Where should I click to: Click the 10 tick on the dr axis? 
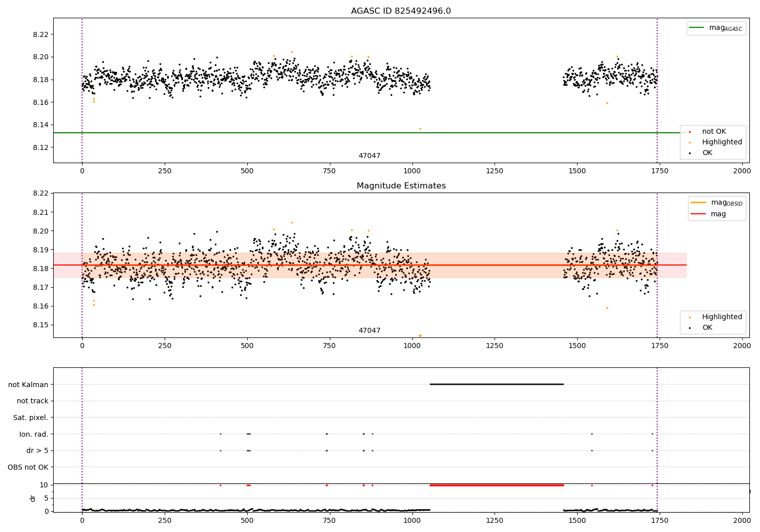(45, 485)
